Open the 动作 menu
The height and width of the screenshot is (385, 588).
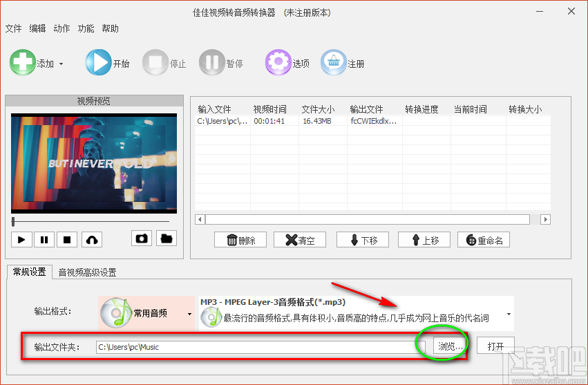(x=61, y=28)
